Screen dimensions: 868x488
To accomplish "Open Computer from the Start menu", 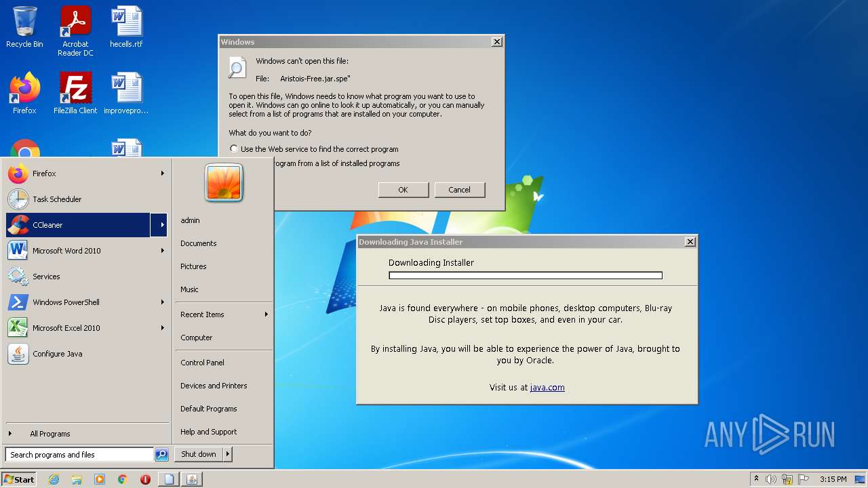I will tap(197, 338).
